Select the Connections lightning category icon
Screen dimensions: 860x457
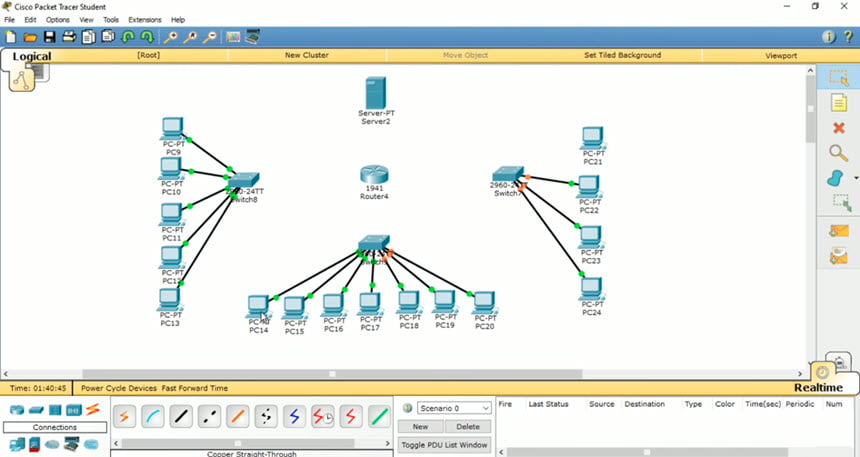[x=93, y=409]
